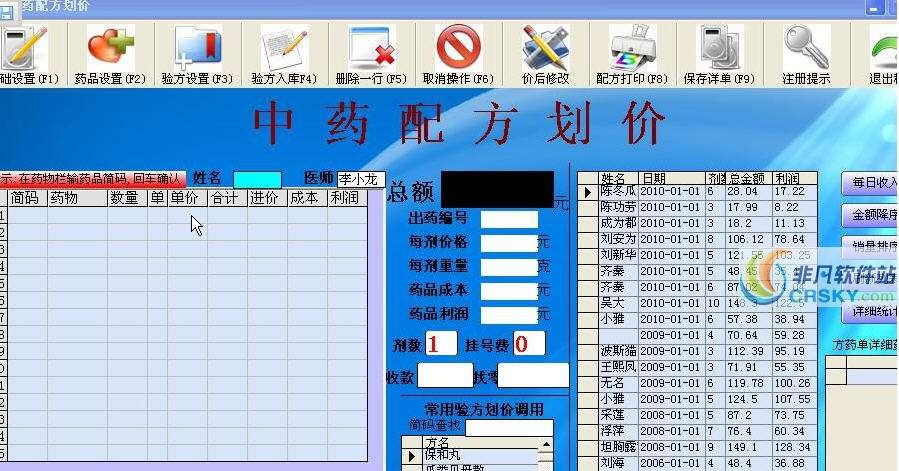Screen dimensions: 899x471
Task: Click the 姓名 column header in the records table
Action: [618, 178]
